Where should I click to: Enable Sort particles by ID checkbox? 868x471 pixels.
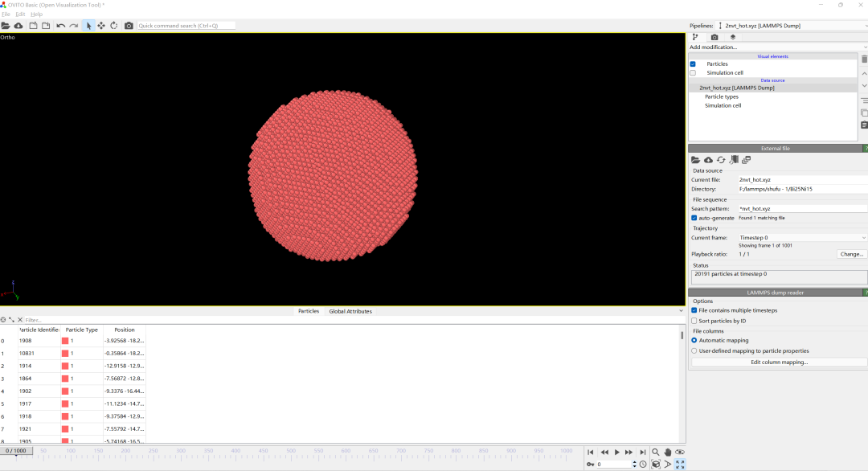[x=694, y=321]
